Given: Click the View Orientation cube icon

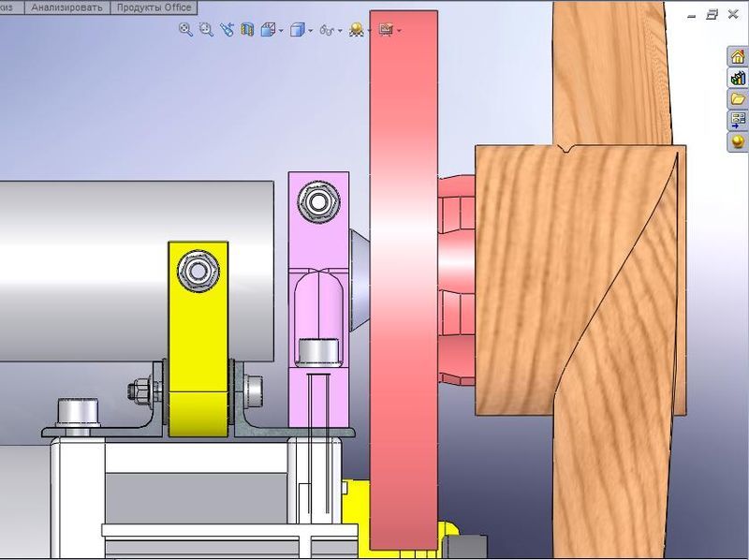Looking at the screenshot, I should [268, 30].
